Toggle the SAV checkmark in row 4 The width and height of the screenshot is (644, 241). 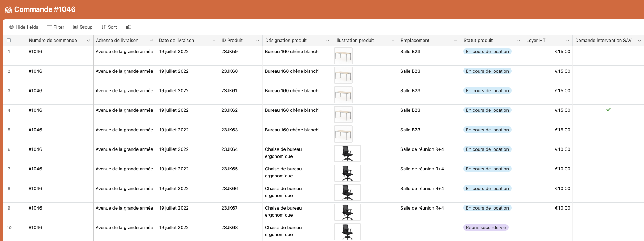point(608,110)
